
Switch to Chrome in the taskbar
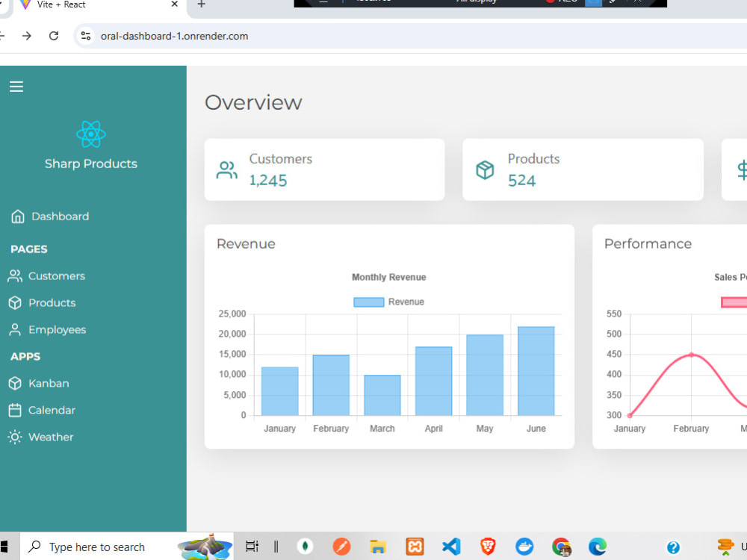pyautogui.click(x=561, y=547)
